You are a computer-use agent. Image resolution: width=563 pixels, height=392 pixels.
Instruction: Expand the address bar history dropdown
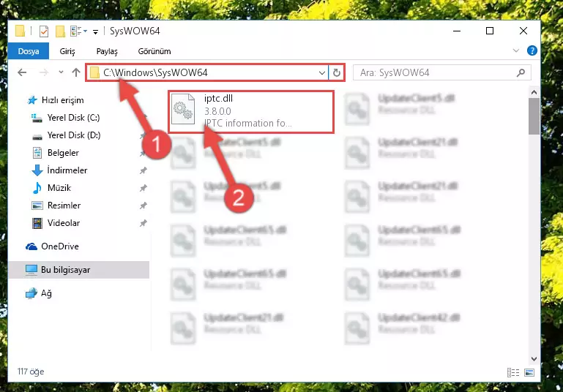322,73
